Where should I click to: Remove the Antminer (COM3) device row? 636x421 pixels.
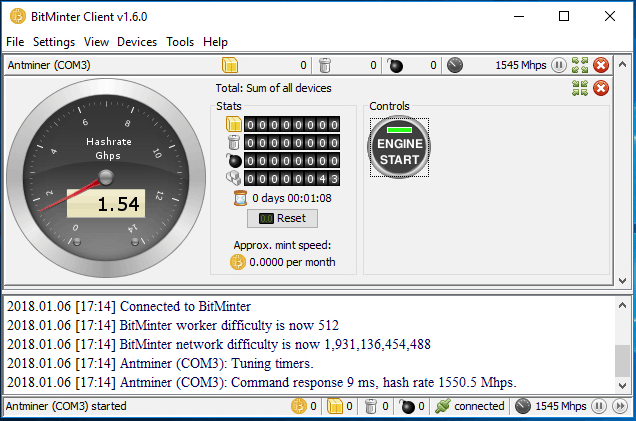[601, 65]
